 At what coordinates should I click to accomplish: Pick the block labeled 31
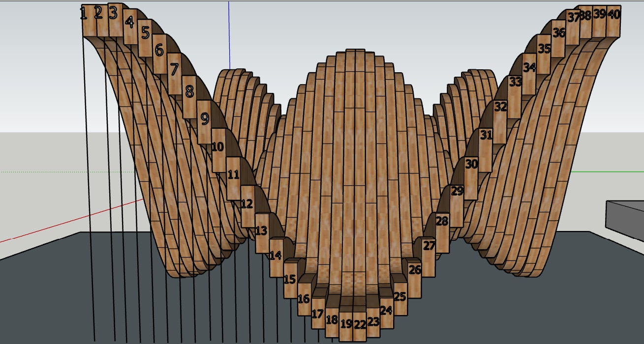[x=486, y=150]
